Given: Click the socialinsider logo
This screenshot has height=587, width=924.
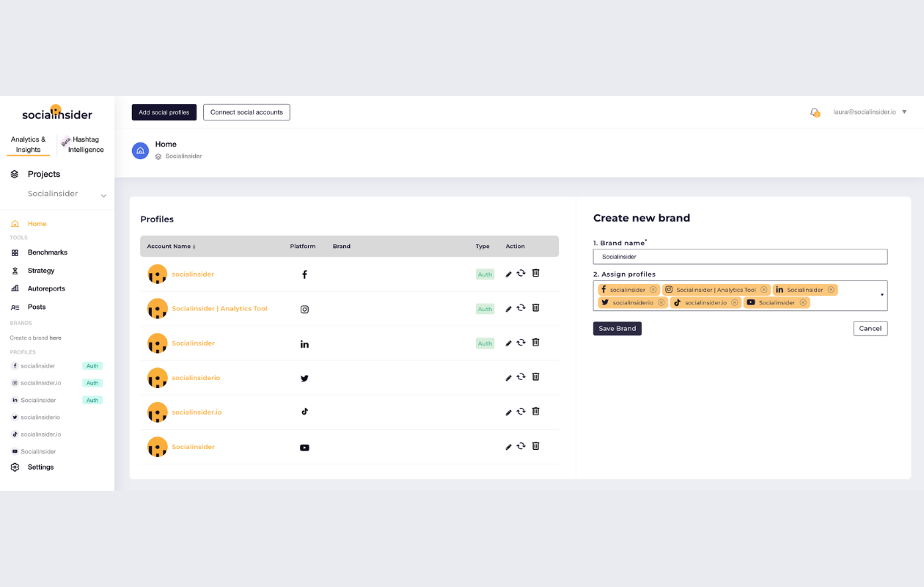Looking at the screenshot, I should click(57, 113).
